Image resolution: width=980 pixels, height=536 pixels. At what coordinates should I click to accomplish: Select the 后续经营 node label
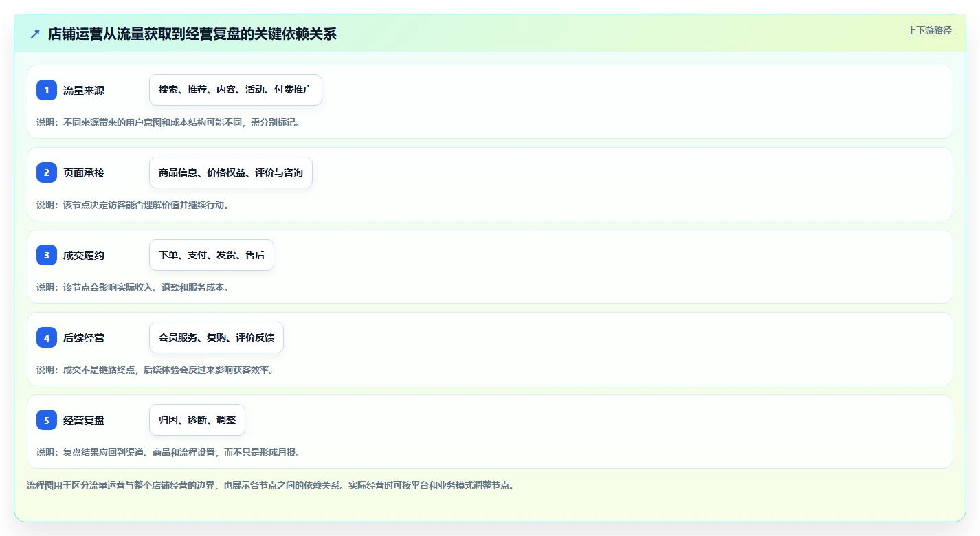pyautogui.click(x=84, y=337)
